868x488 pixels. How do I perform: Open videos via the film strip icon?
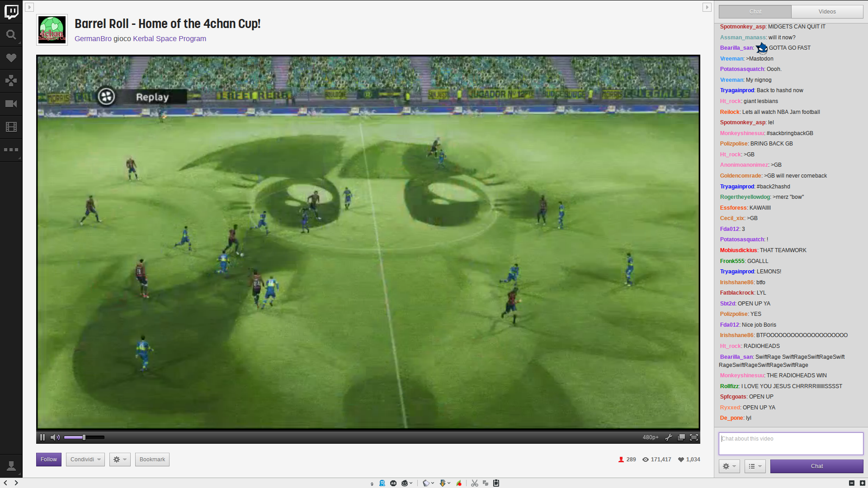pos(11,127)
